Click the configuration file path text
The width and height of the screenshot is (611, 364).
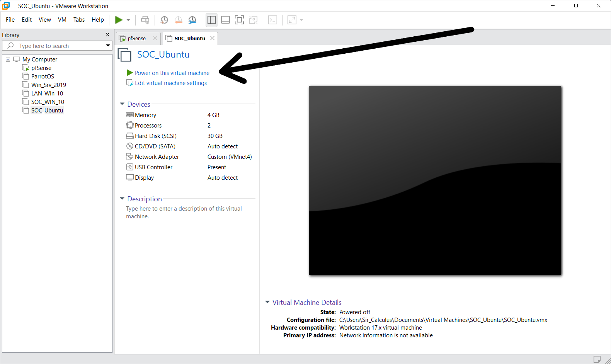[443, 320]
